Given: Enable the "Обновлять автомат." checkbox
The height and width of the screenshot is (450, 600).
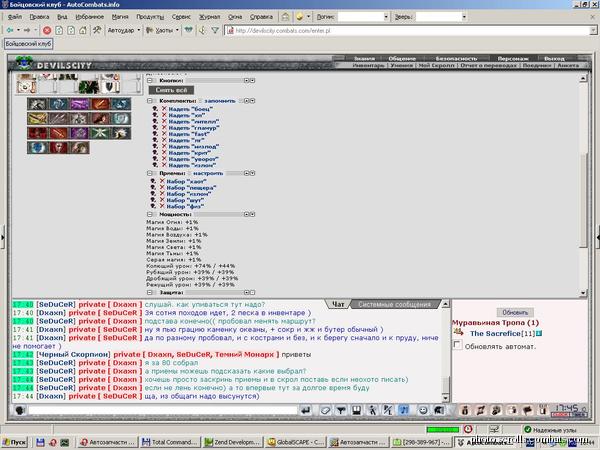Looking at the screenshot, I should pos(457,345).
